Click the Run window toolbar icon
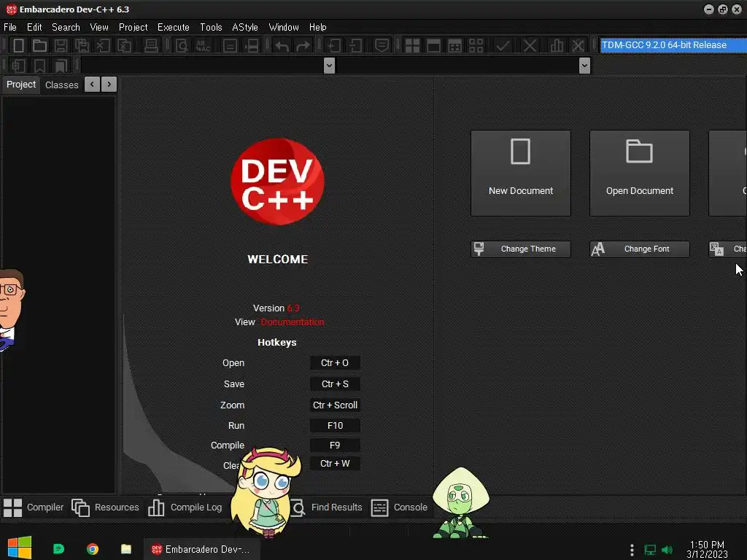The image size is (747, 560). (433, 46)
